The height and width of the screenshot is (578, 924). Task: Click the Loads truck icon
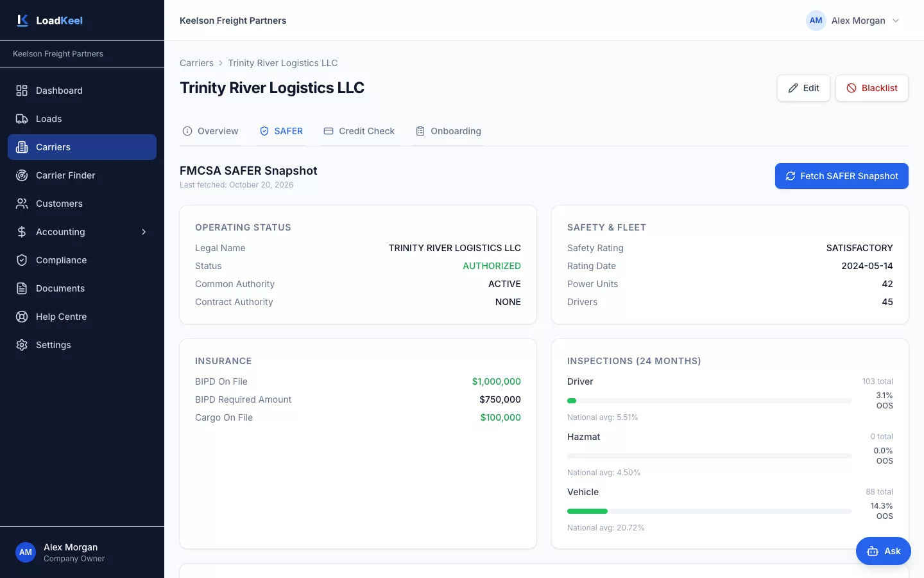click(x=22, y=119)
